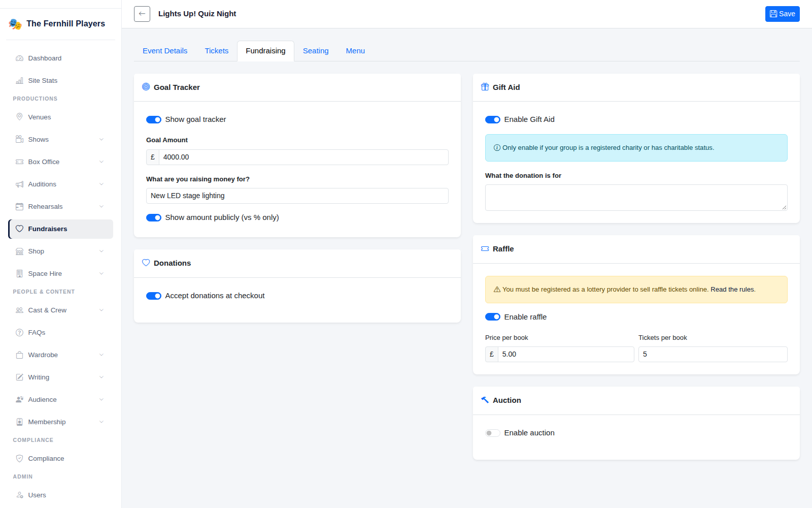Click the Fundraisers heart icon
812x508 pixels.
(19, 229)
